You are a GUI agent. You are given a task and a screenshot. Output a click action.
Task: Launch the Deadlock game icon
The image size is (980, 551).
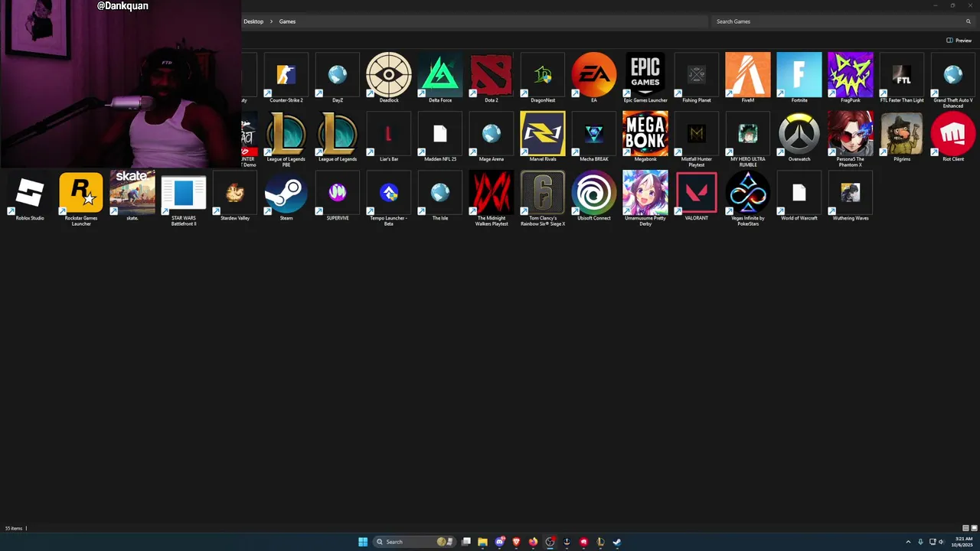pos(389,77)
